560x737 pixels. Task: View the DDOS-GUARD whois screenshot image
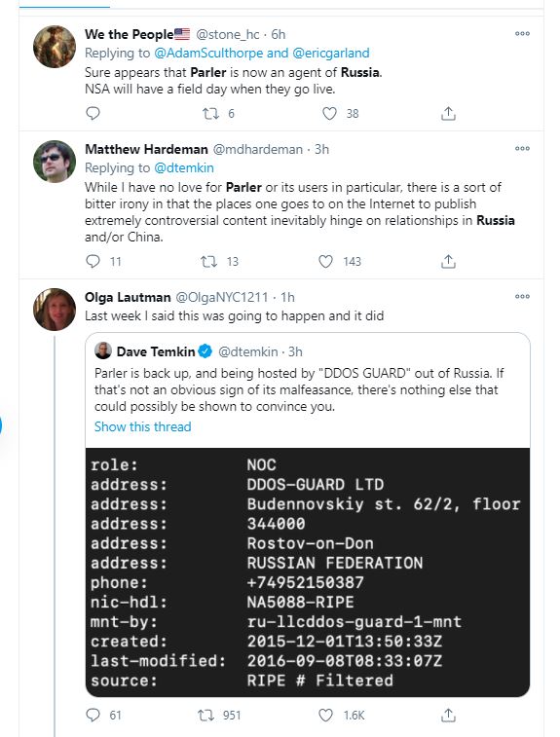(308, 572)
